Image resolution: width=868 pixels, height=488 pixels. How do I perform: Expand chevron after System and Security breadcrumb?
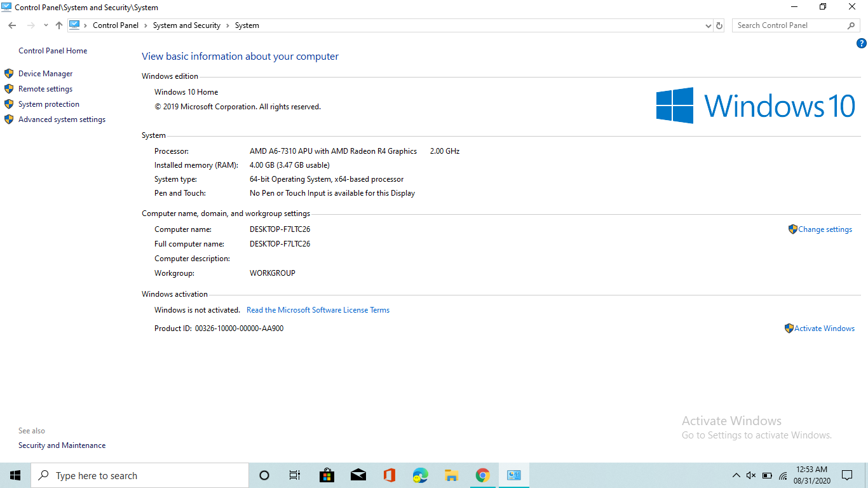(228, 25)
